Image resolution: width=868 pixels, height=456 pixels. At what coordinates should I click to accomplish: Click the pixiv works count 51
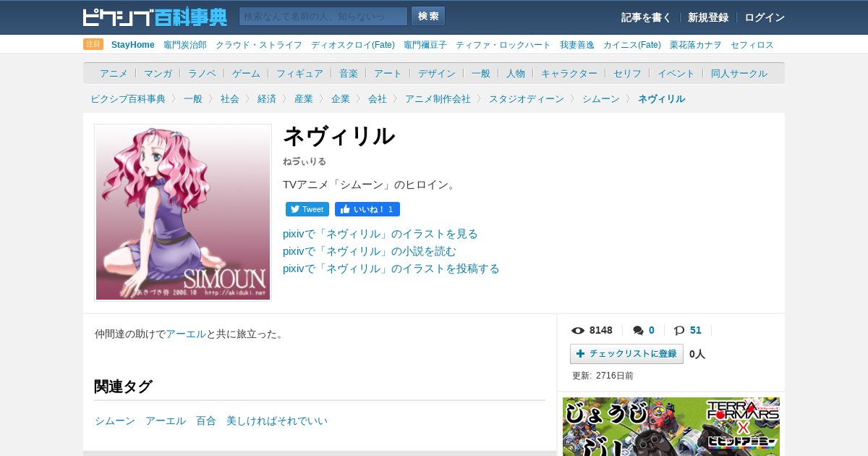pyautogui.click(x=696, y=330)
